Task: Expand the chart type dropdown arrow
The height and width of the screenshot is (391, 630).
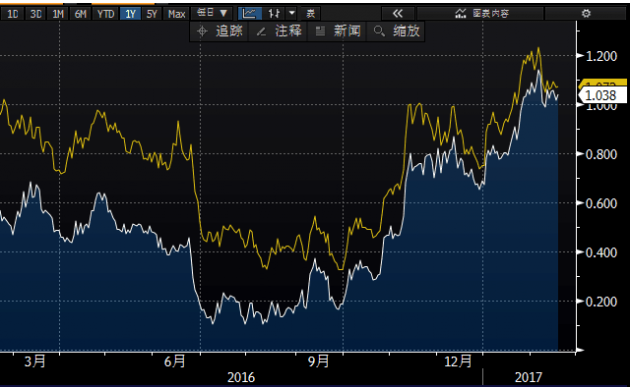Action: tap(292, 14)
